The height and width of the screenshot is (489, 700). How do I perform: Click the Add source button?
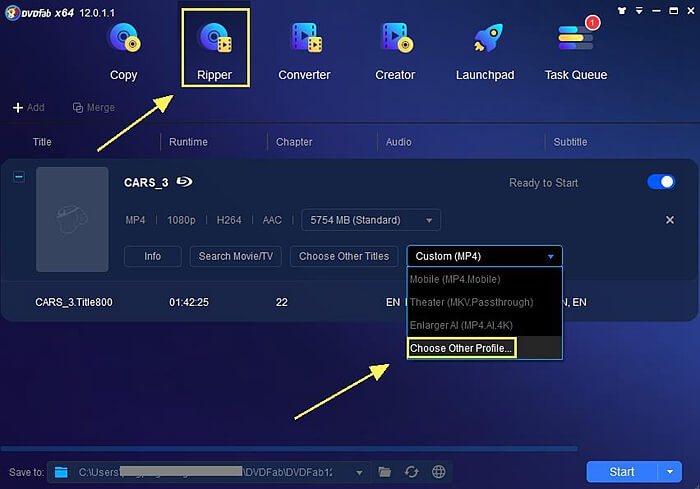29,108
